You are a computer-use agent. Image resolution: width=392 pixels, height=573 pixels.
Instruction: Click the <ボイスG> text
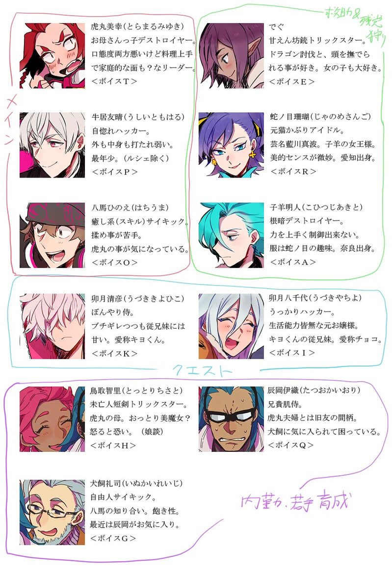113,538
